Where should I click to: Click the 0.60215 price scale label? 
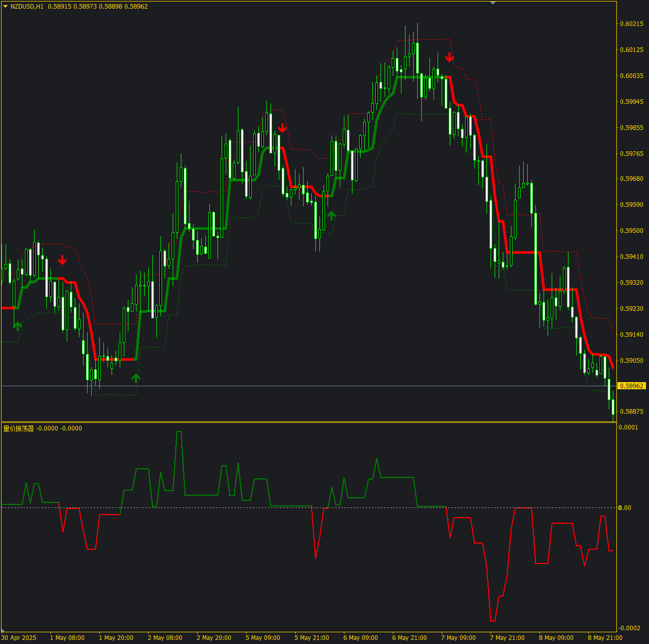(x=632, y=23)
